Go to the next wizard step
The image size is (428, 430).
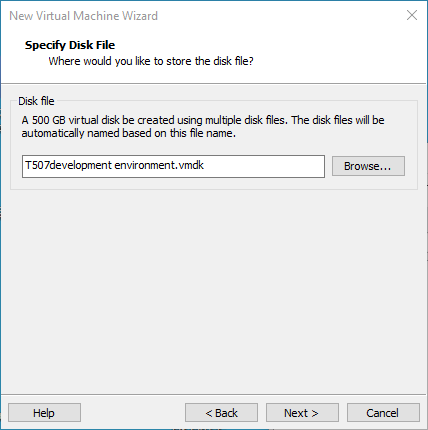tap(302, 413)
